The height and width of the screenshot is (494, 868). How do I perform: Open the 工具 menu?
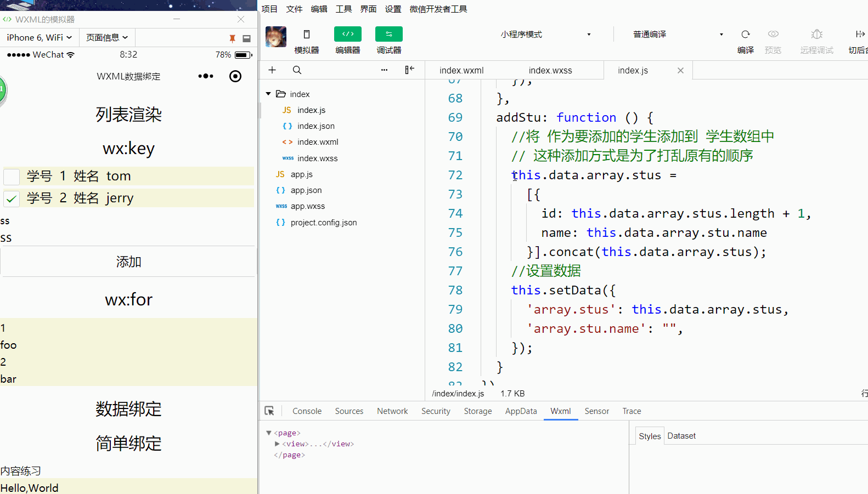343,9
